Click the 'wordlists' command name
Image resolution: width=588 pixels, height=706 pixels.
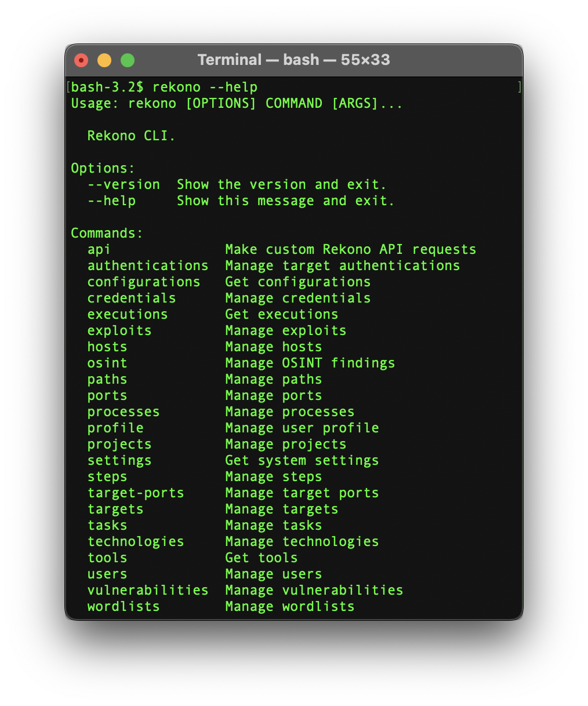coord(123,607)
